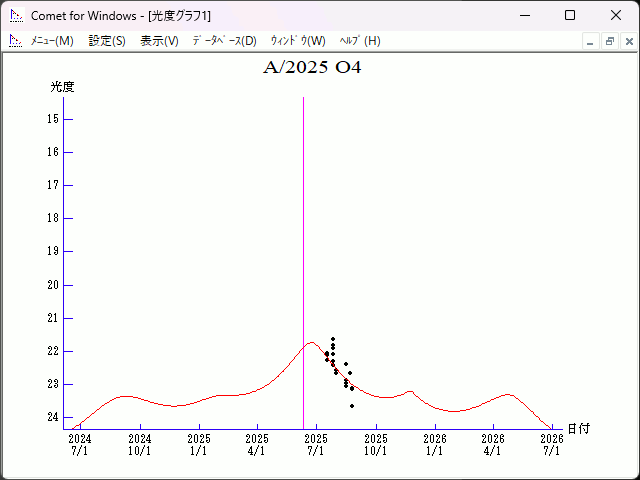The height and width of the screenshot is (480, 640).
Task: Open the データベース(D) menu
Action: (x=224, y=41)
